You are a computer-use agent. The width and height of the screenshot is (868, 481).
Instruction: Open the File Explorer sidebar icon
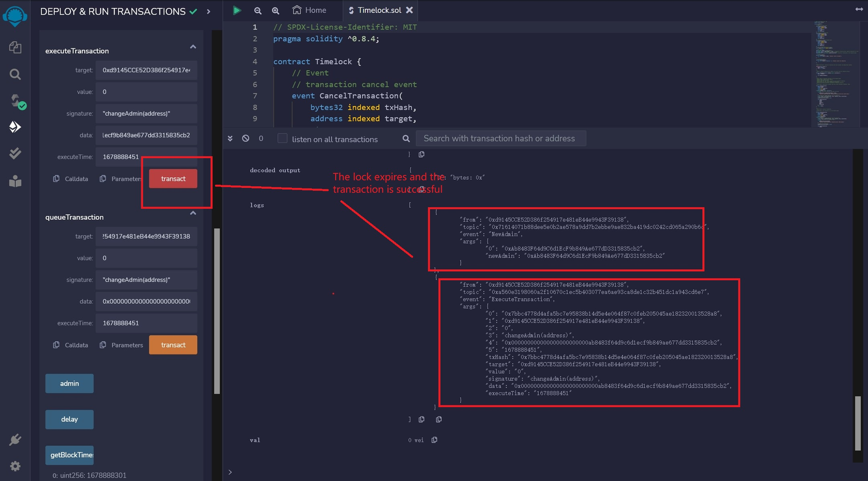[x=15, y=47]
